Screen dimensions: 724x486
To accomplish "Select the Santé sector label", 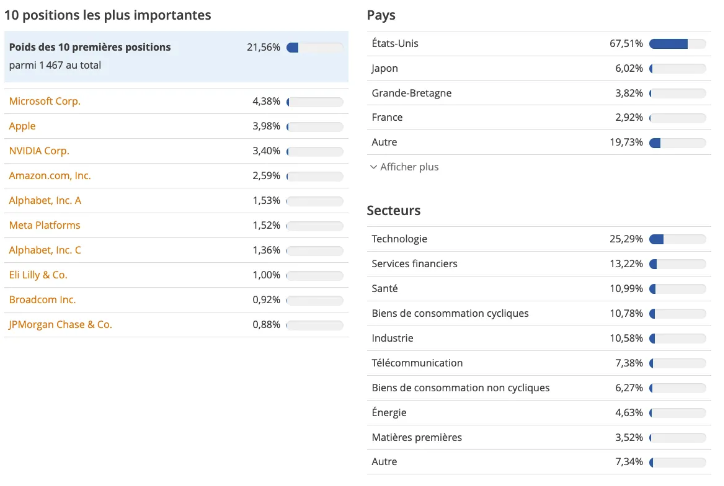I will (385, 288).
